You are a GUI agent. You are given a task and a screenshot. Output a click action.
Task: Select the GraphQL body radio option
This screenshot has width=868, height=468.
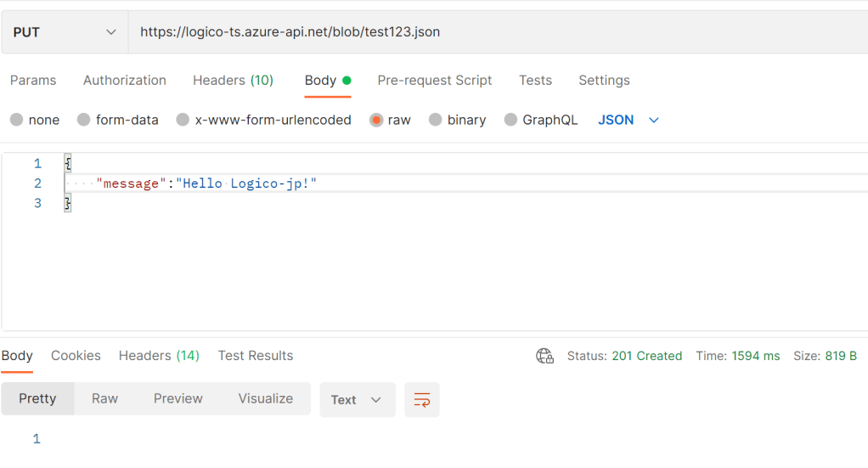click(x=510, y=120)
